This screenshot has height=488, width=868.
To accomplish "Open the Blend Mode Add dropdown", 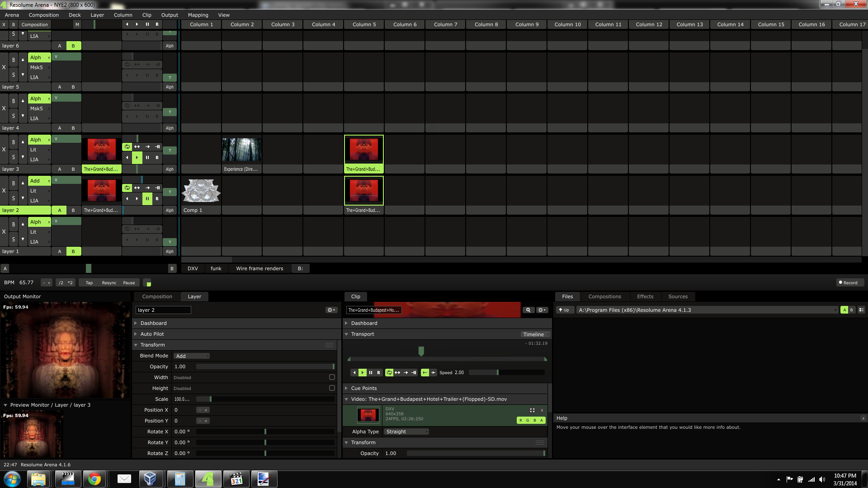I will pos(192,356).
